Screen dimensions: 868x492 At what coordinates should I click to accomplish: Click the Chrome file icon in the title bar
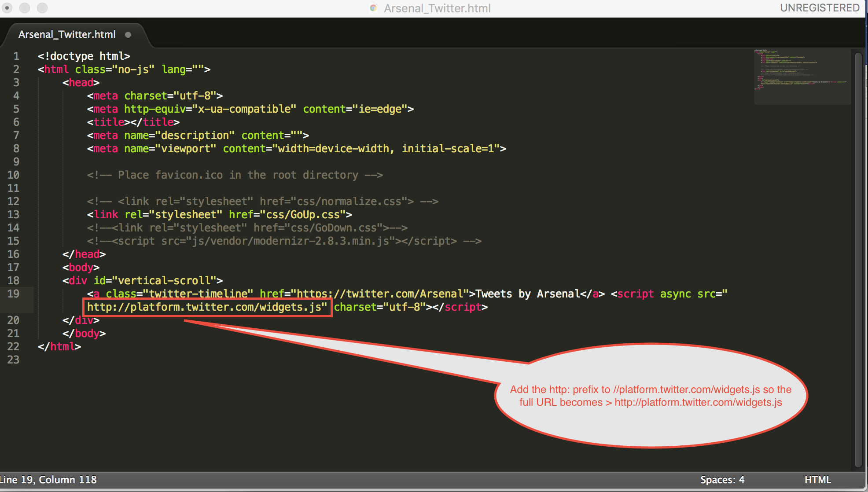pos(373,8)
